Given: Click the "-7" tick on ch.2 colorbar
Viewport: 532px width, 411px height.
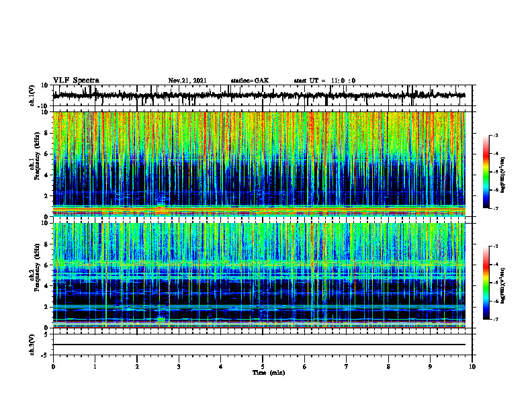Looking at the screenshot, I should click(496, 319).
